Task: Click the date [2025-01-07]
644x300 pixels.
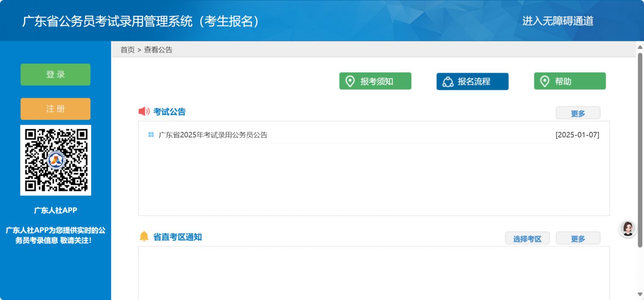Action: pos(577,135)
